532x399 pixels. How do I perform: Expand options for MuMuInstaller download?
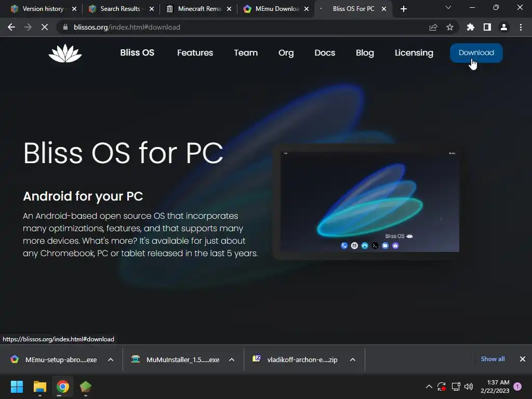click(232, 360)
